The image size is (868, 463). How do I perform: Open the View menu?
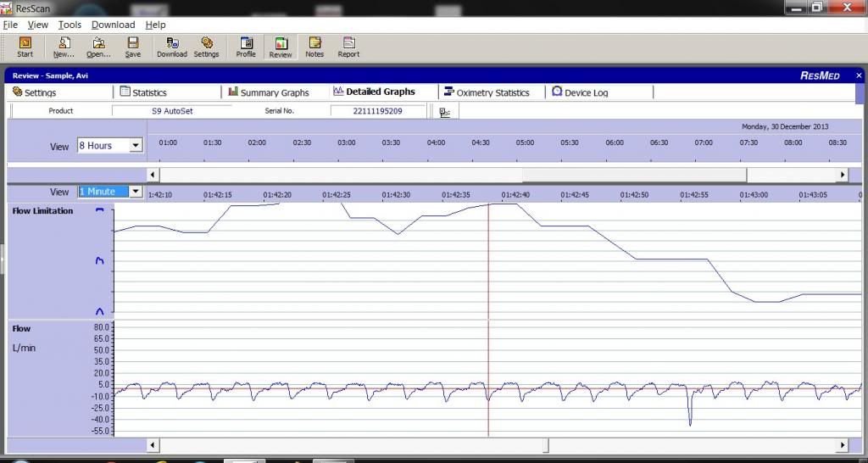click(37, 25)
